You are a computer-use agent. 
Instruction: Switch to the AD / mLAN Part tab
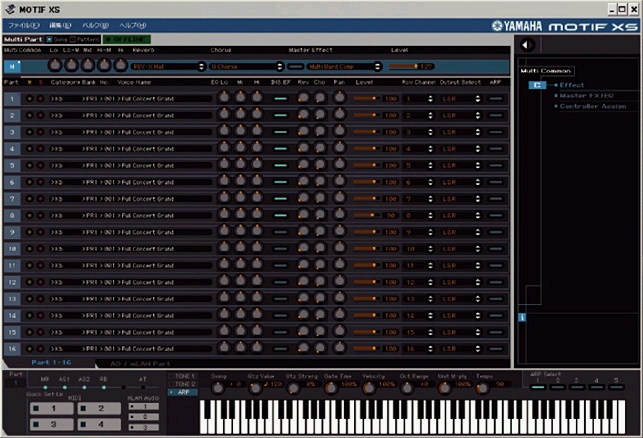coord(141,363)
